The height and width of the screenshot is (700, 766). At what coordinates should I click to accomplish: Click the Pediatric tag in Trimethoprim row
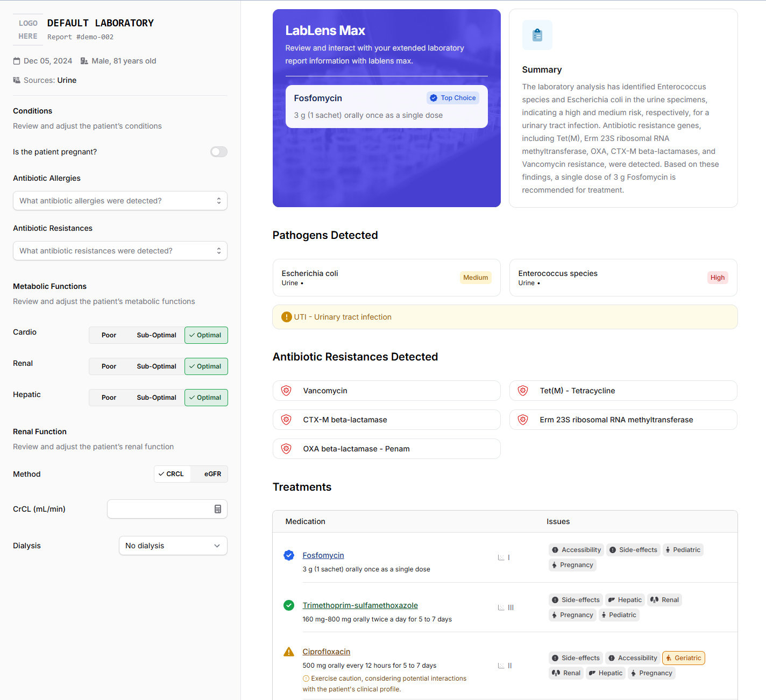tap(619, 615)
